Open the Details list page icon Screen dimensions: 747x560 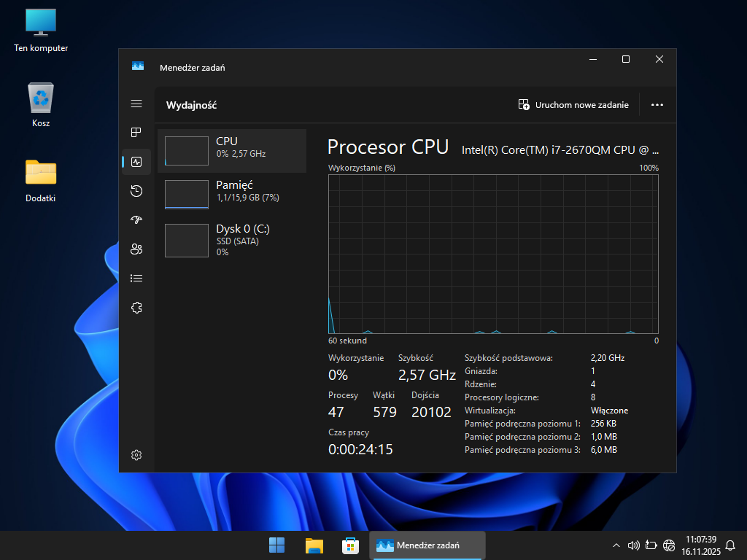(x=136, y=278)
